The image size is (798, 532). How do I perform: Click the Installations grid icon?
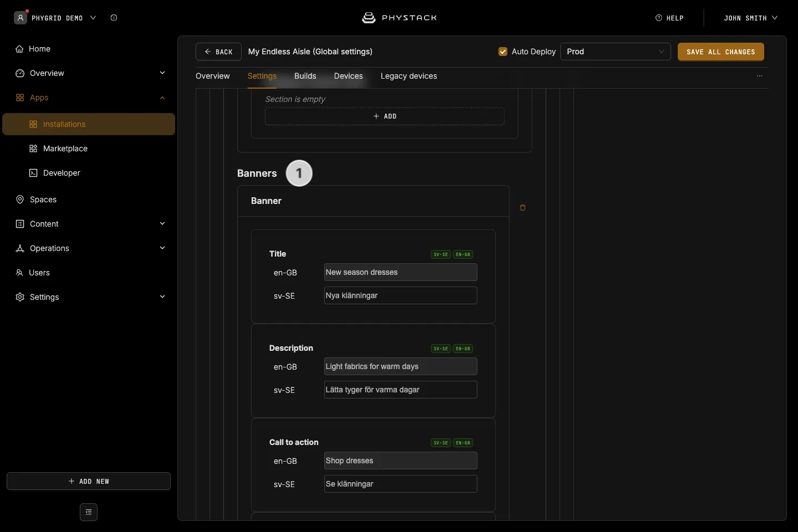[x=33, y=124]
